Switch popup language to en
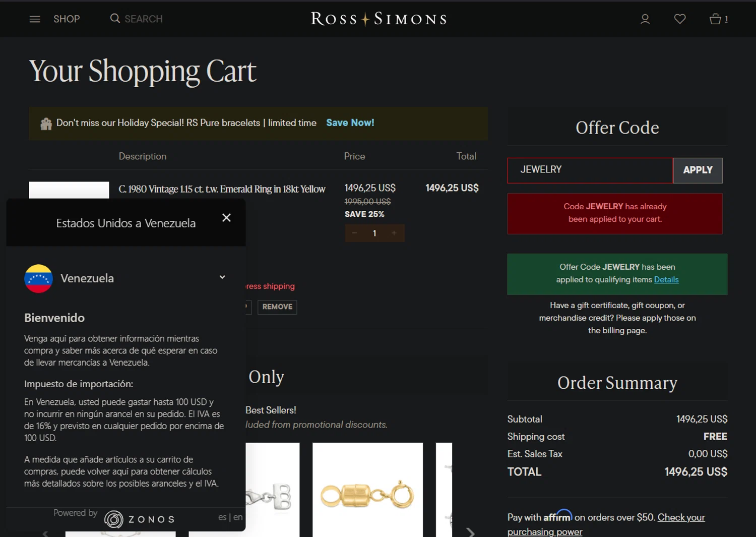 click(238, 517)
